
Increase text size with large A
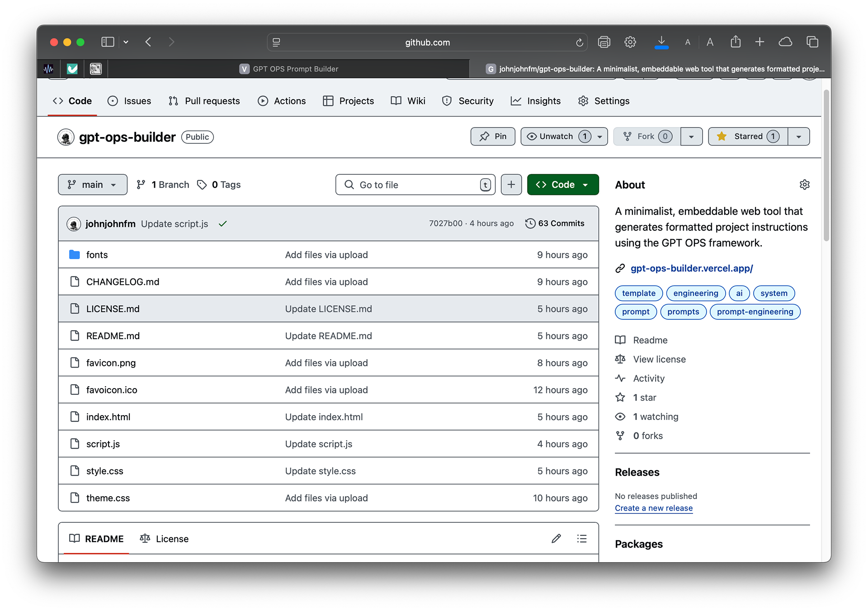click(x=710, y=42)
